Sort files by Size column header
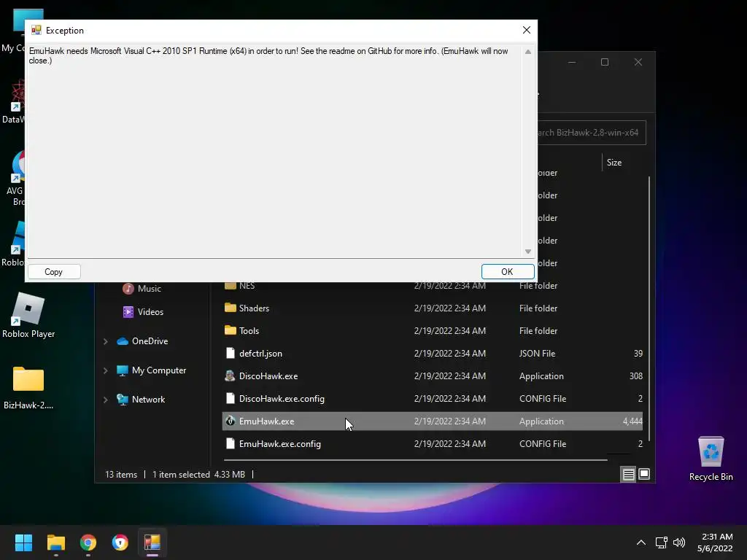 click(614, 163)
